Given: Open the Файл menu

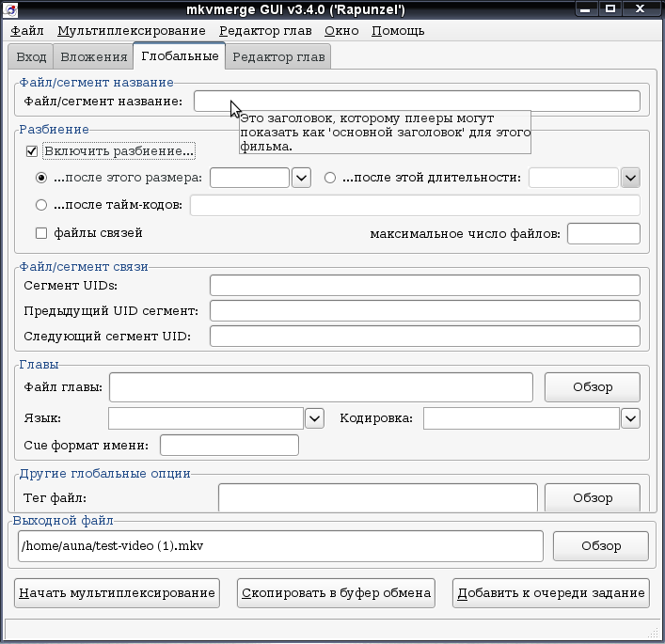Looking at the screenshot, I should (x=26, y=31).
